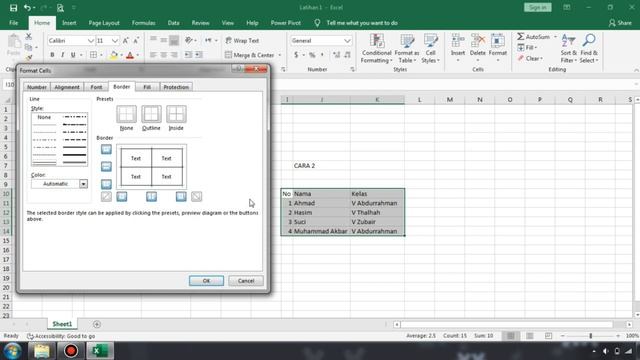640x360 pixels.
Task: Open Find & Select menu
Action: [x=589, y=49]
